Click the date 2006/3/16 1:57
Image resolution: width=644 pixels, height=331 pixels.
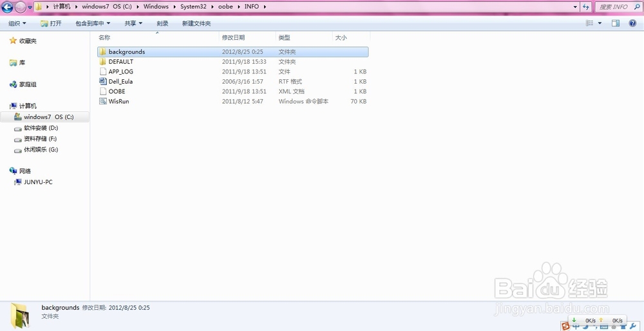pyautogui.click(x=242, y=81)
